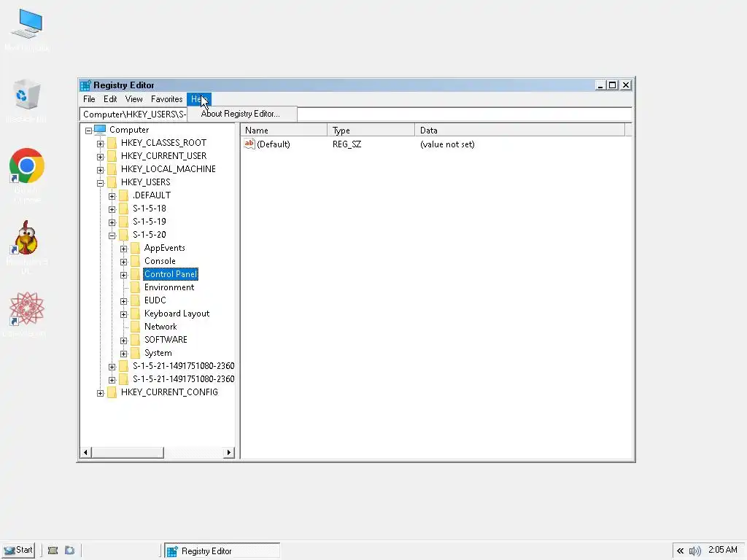Sort by the Name column header
Viewport: 747px width, 560px height.
click(284, 130)
